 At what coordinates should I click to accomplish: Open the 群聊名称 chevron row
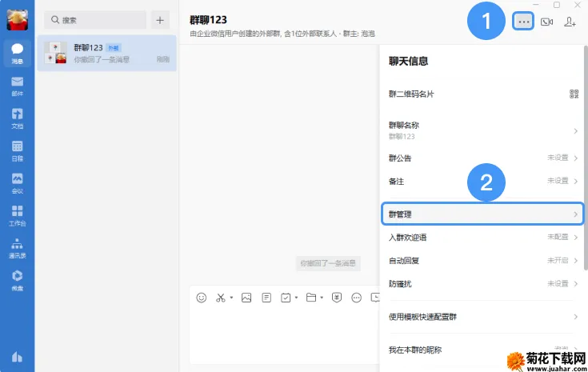(483, 130)
